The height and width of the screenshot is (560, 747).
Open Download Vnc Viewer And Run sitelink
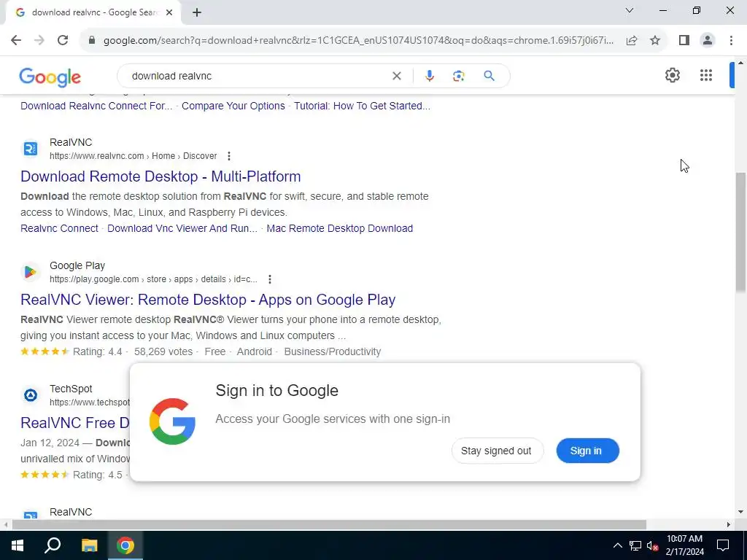click(x=182, y=228)
